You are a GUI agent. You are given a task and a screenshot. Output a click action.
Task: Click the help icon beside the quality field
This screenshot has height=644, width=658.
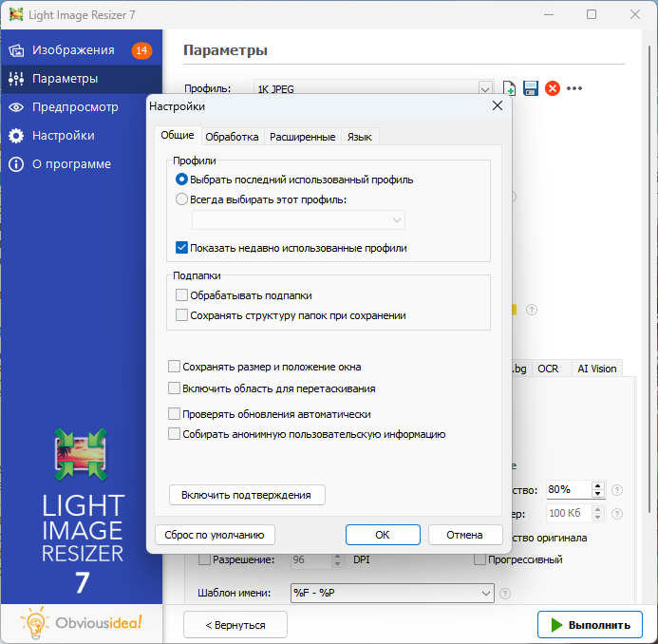click(617, 490)
